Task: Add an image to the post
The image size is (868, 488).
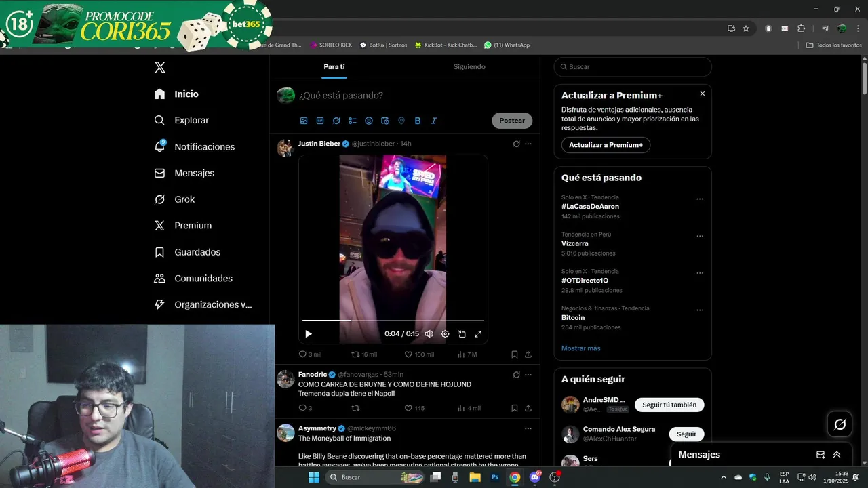Action: click(304, 121)
